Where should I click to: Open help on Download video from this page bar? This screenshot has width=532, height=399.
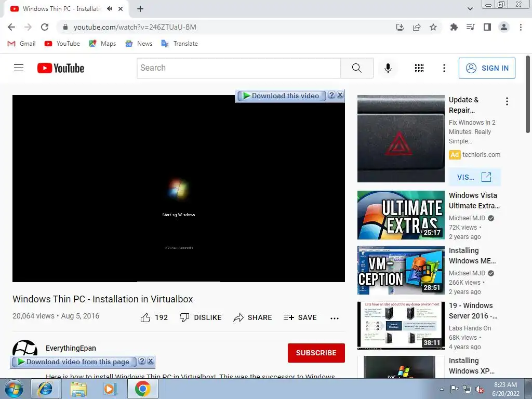tap(142, 361)
